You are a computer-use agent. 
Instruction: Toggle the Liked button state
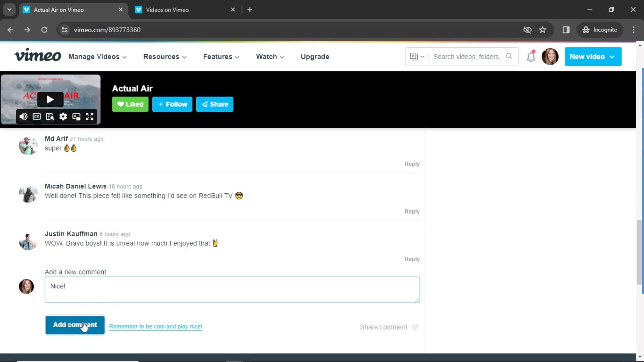(130, 104)
